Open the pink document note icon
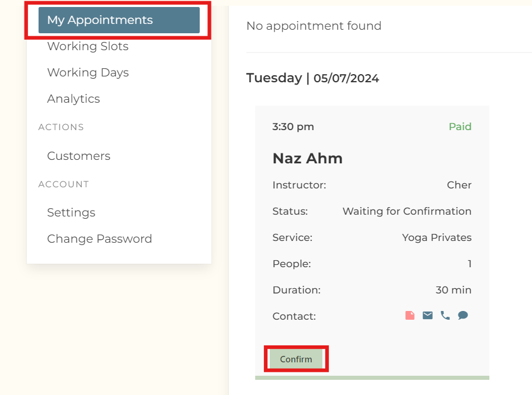The height and width of the screenshot is (395, 532). click(410, 316)
